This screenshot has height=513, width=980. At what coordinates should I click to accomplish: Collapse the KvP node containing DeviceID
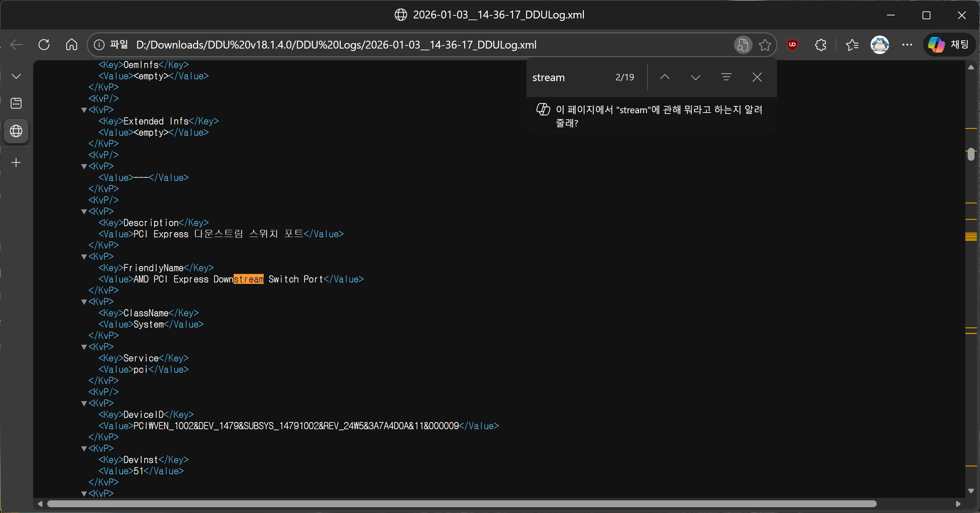pos(84,403)
